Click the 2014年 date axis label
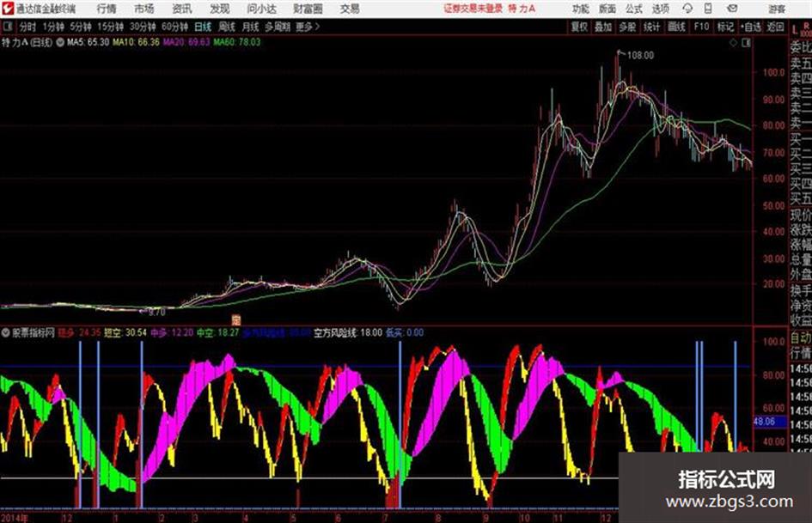This screenshot has width=812, height=523. [x=15, y=518]
